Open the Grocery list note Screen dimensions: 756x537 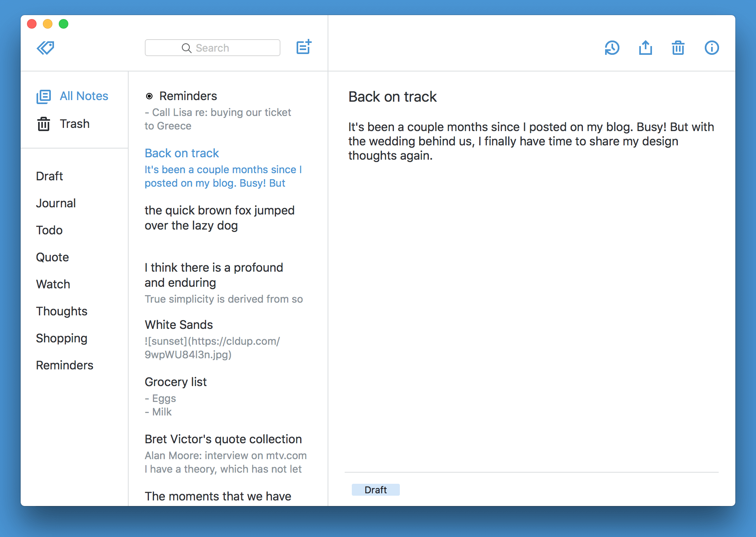tap(176, 382)
